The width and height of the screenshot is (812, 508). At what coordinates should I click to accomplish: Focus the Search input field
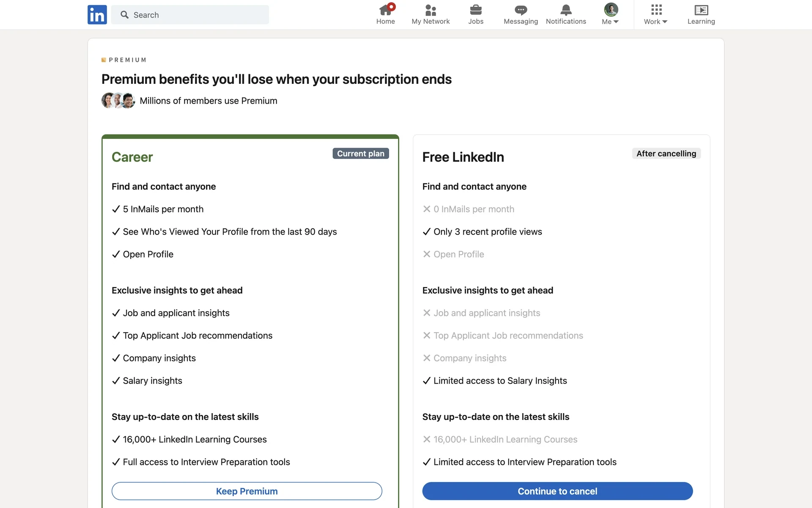click(x=190, y=15)
